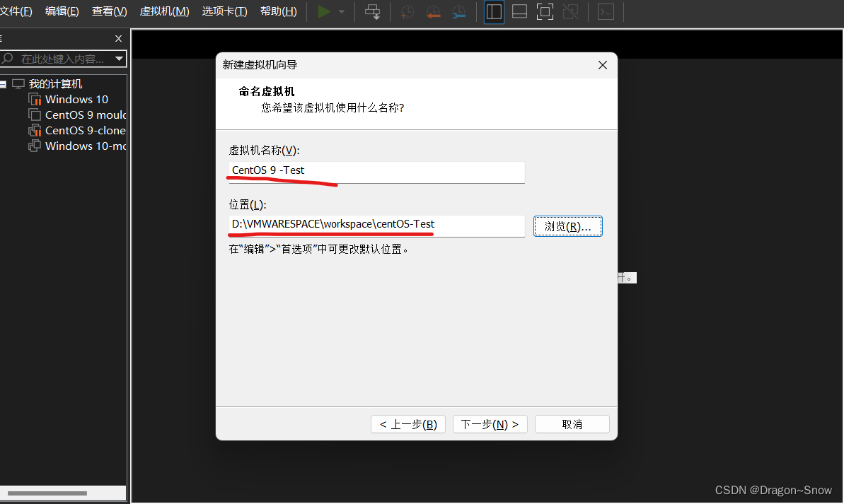Collapse the 我的计算机 tree node

click(4, 84)
